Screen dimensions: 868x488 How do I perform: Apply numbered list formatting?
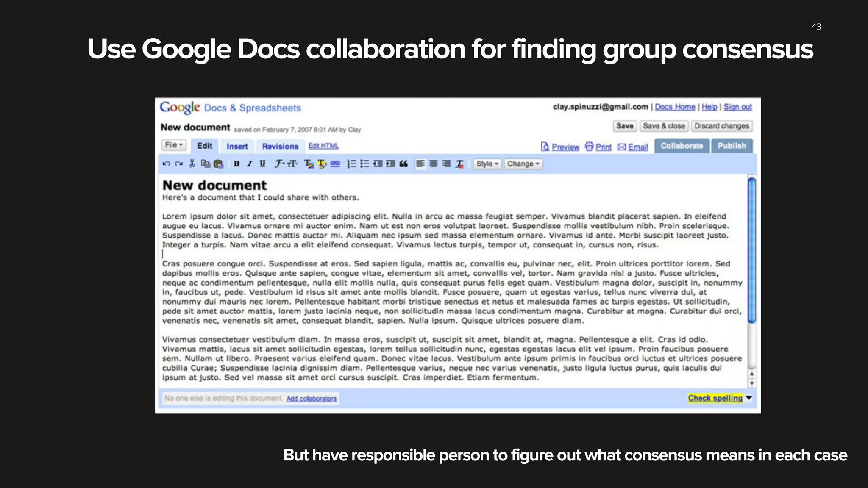[x=352, y=164]
